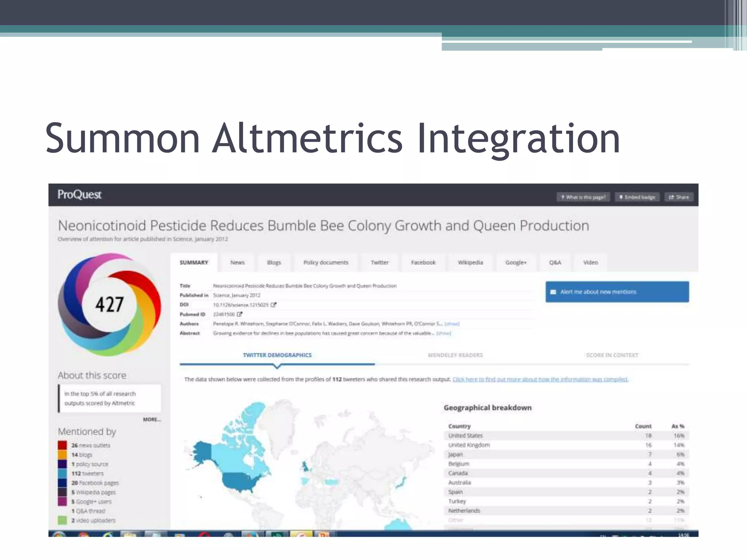Open the Wikipedia tab
This screenshot has width=747, height=560.
click(471, 262)
